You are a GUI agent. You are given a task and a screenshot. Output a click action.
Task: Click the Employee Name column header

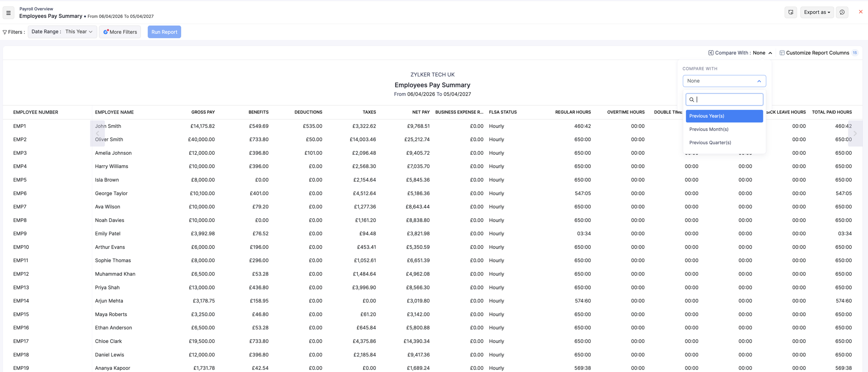[114, 112]
